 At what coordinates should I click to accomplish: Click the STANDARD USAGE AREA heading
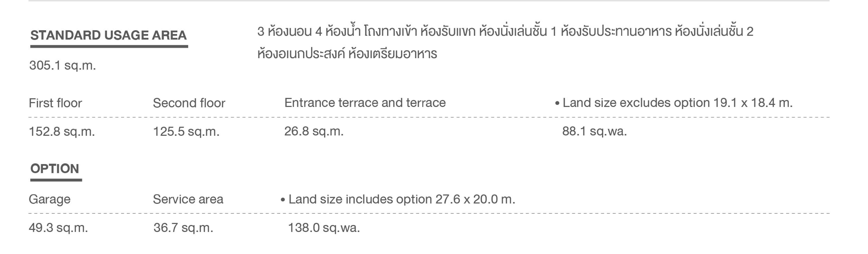[108, 35]
